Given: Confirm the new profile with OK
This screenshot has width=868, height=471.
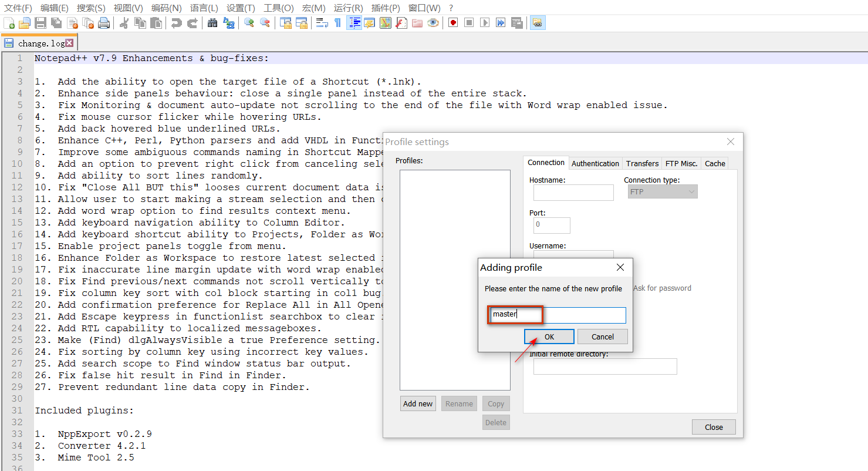Looking at the screenshot, I should [549, 337].
